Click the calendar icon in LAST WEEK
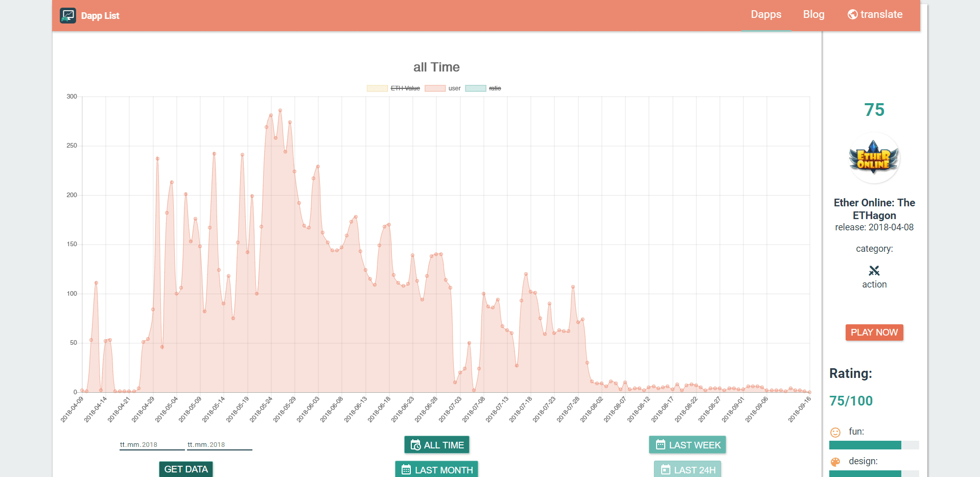980x477 pixels. pos(661,444)
